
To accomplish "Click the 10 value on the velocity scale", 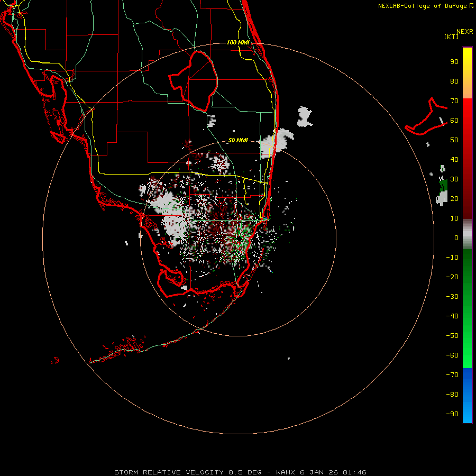I will pyautogui.click(x=454, y=218).
